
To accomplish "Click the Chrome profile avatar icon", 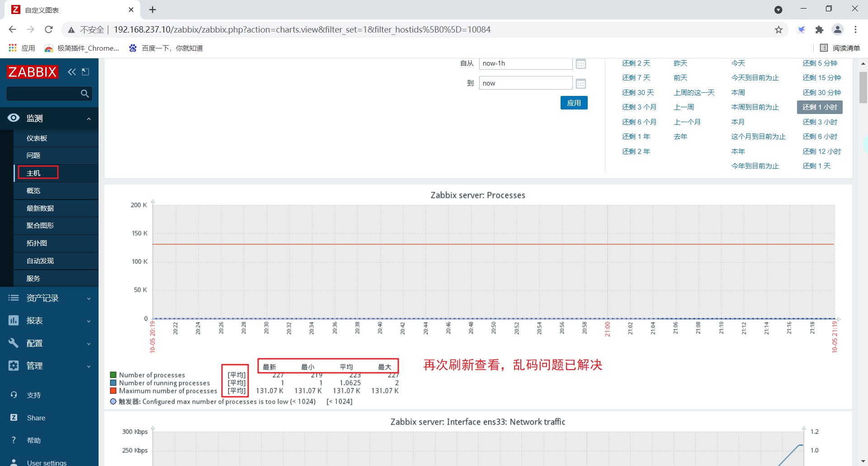I will tap(838, 29).
